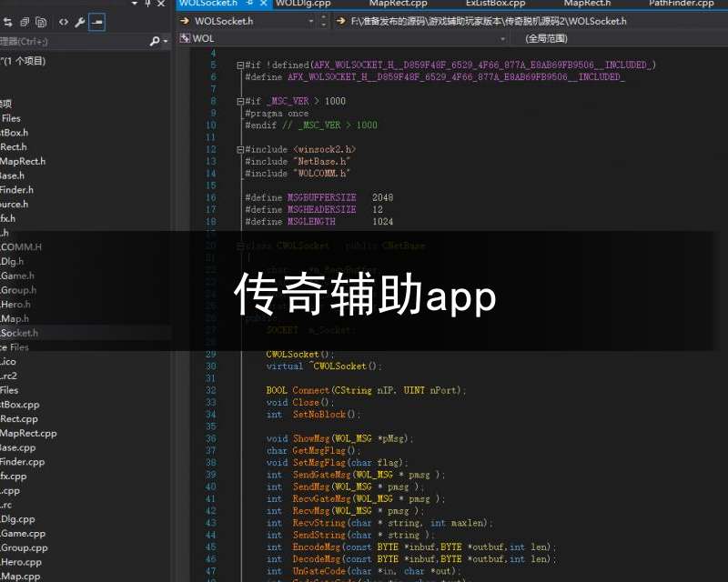Click the Show All Files icon
The width and height of the screenshot is (728, 582).
pos(41,22)
